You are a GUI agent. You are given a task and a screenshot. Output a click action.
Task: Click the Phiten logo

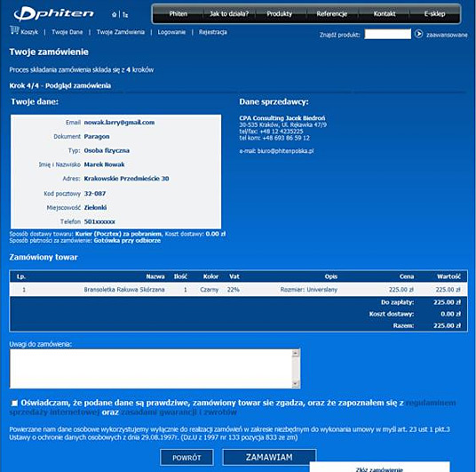tap(53, 13)
